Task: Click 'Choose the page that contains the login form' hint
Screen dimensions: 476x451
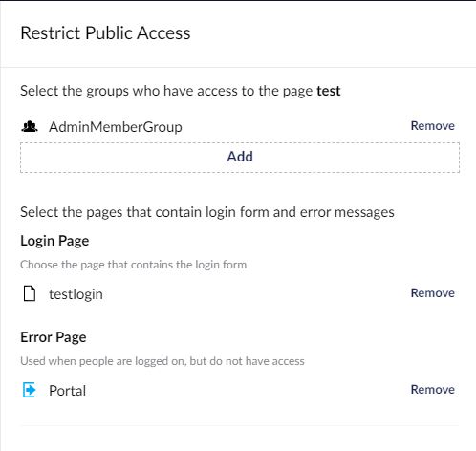Action: (134, 265)
